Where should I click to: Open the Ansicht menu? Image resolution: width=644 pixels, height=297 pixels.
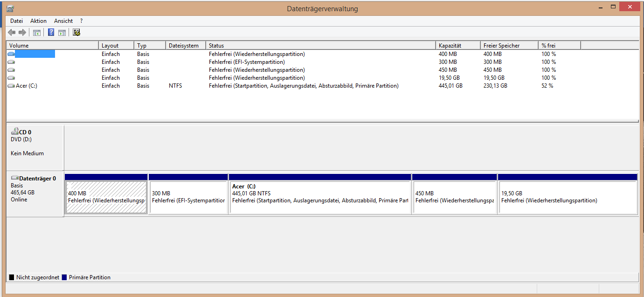63,21
